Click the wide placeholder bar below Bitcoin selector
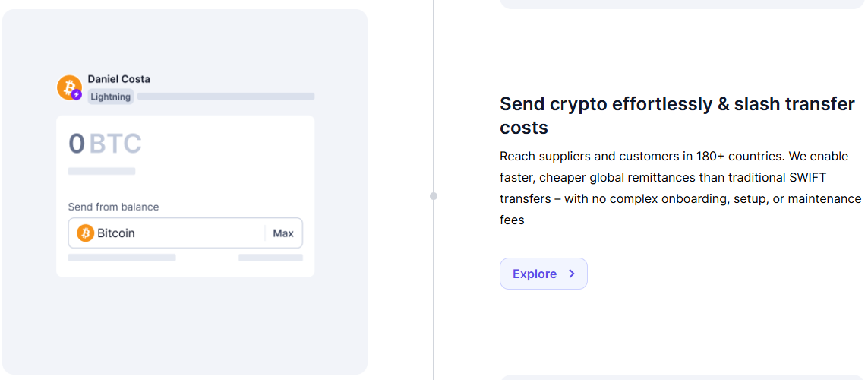This screenshot has height=380, width=868. click(122, 258)
